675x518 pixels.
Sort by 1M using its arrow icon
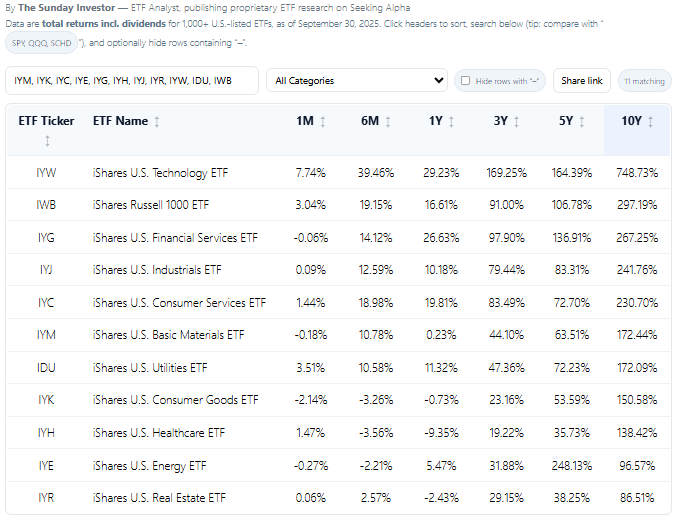point(322,122)
